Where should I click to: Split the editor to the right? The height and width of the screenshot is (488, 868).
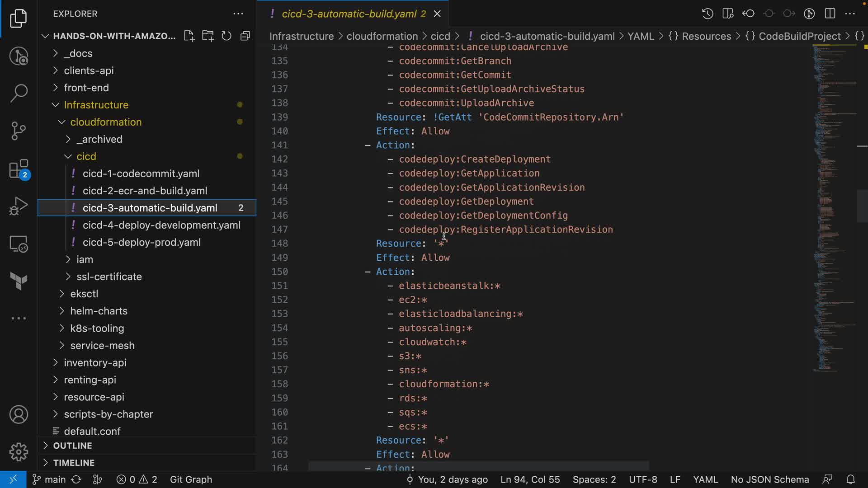tap(830, 14)
